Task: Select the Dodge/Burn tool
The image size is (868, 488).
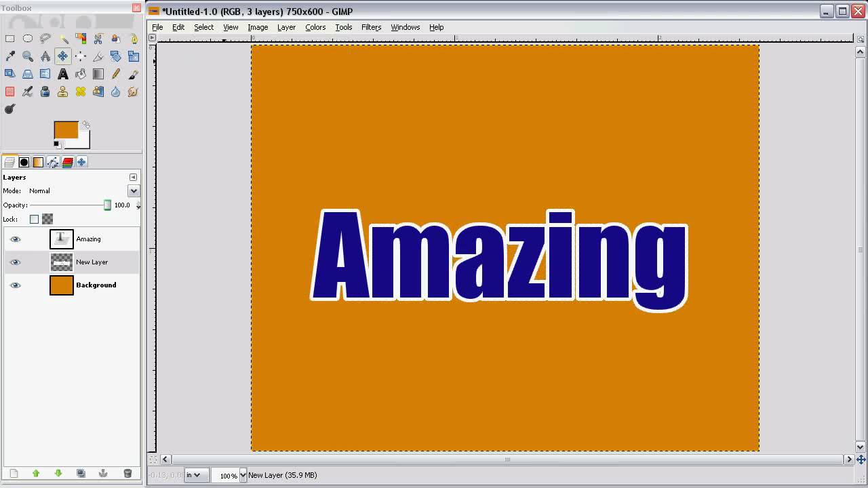Action: tap(9, 109)
